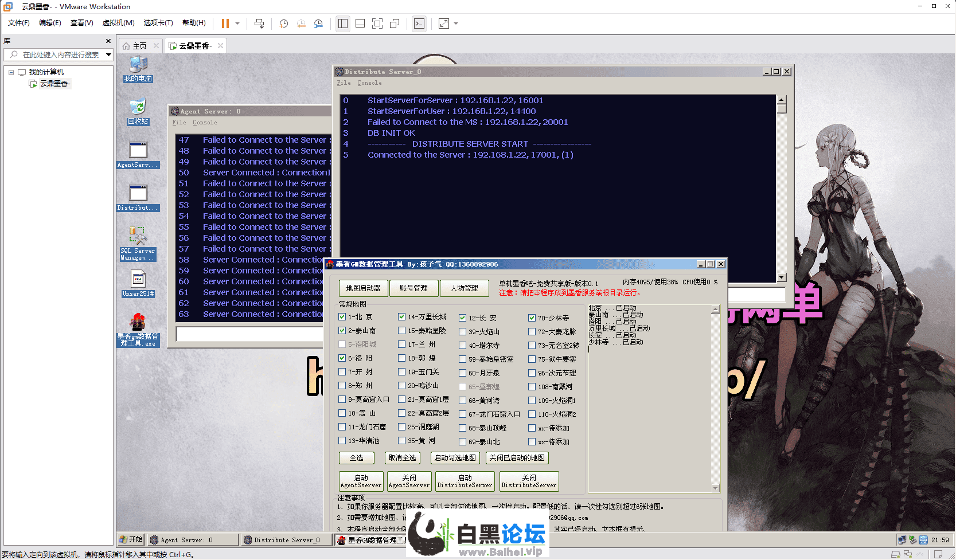
Task: Click the 开始 Start button on guest taskbar
Action: click(x=131, y=539)
